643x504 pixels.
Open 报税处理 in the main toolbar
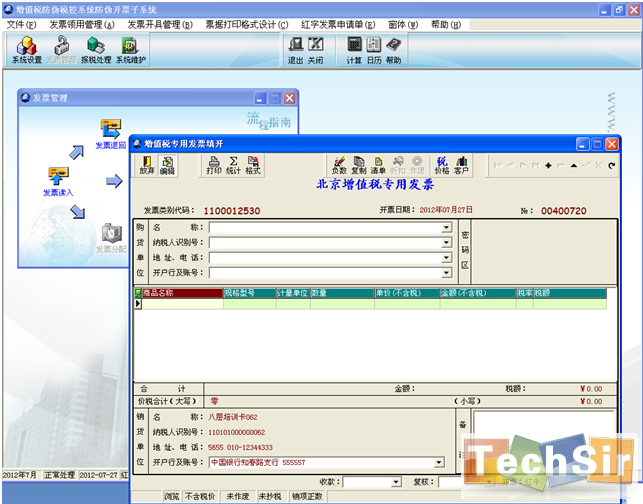coord(96,50)
